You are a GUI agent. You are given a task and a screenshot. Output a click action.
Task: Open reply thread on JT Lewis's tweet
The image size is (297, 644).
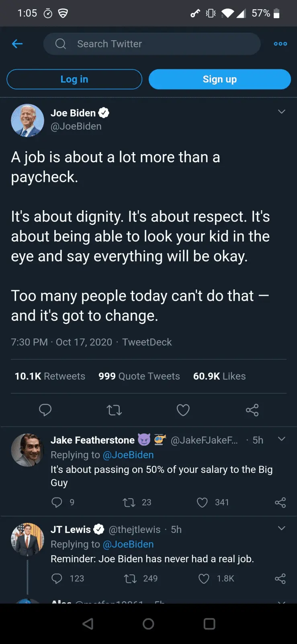click(57, 578)
